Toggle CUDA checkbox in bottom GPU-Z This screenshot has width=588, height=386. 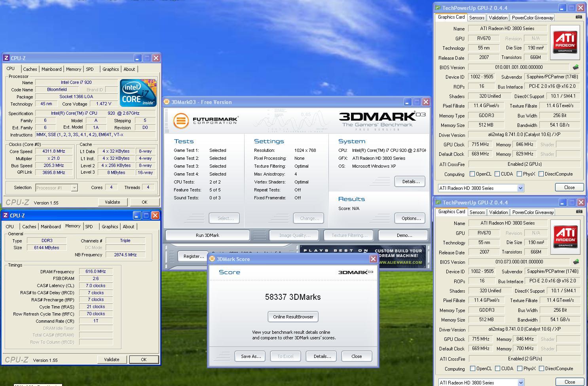pos(497,368)
